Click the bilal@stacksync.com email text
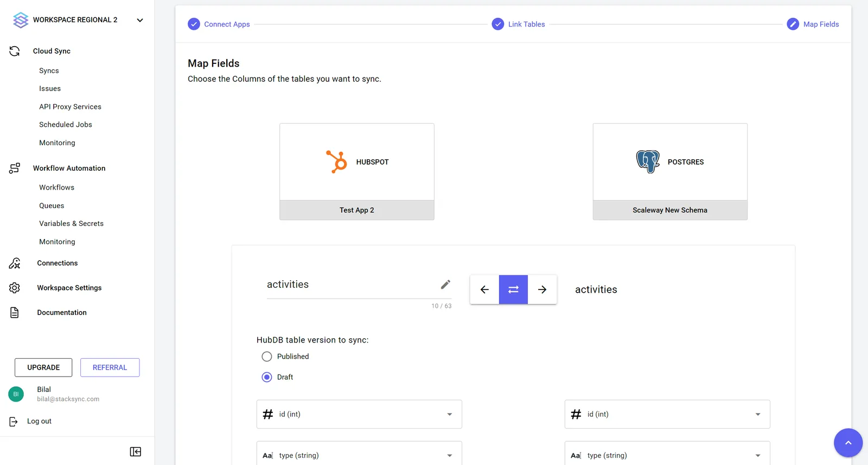Image resolution: width=868 pixels, height=465 pixels. 68,399
